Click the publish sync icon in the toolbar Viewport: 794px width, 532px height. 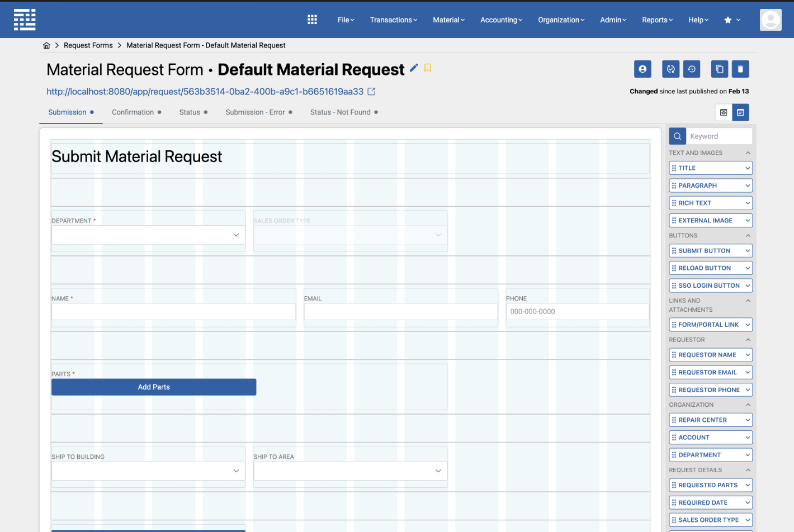point(670,69)
